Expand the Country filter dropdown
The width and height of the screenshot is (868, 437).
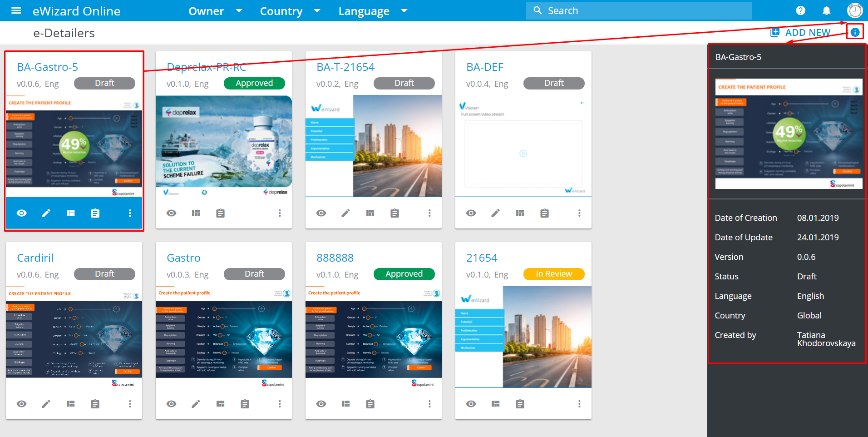pos(290,11)
